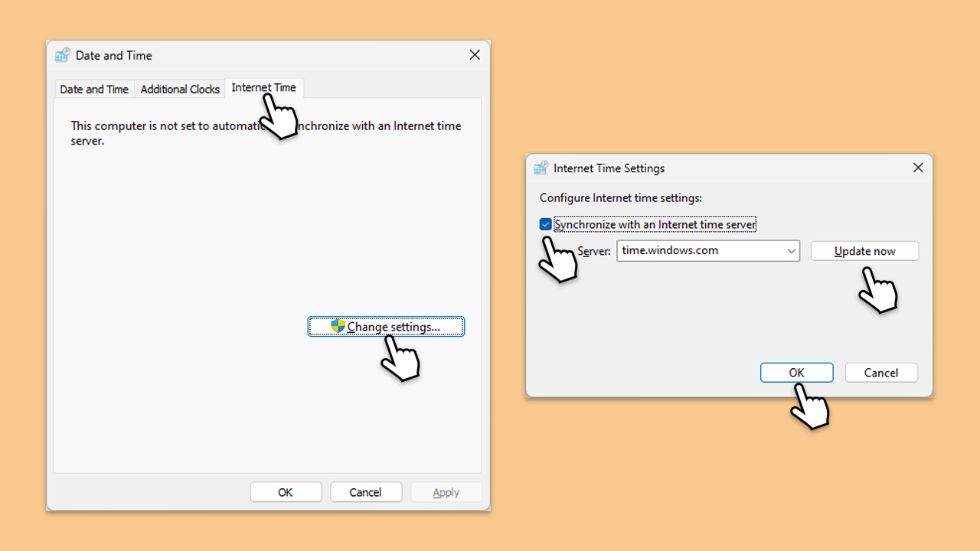980x551 pixels.
Task: Toggle Synchronize with an Internet time server checkbox
Action: click(545, 224)
